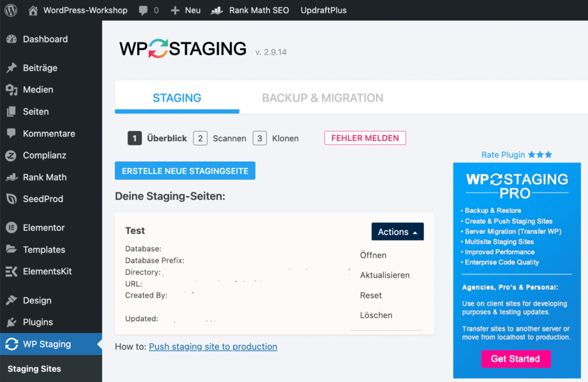This screenshot has height=382, width=588.
Task: Click the WordPress logo icon in admin bar
Action: [x=11, y=10]
